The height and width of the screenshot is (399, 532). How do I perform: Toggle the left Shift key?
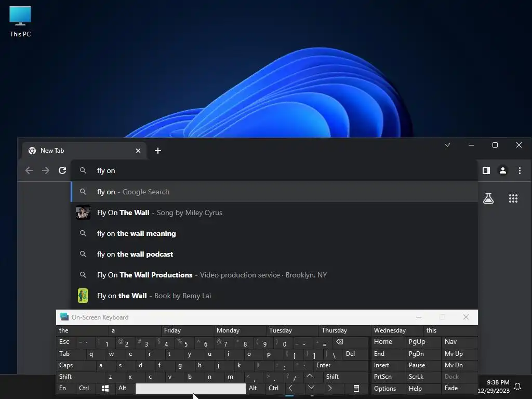click(x=81, y=377)
